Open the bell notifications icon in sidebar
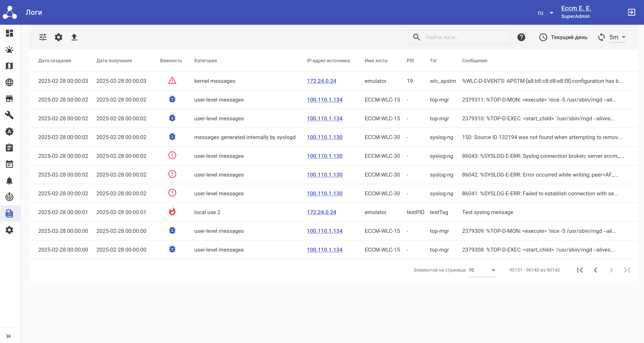The width and height of the screenshot is (644, 343). tap(9, 181)
